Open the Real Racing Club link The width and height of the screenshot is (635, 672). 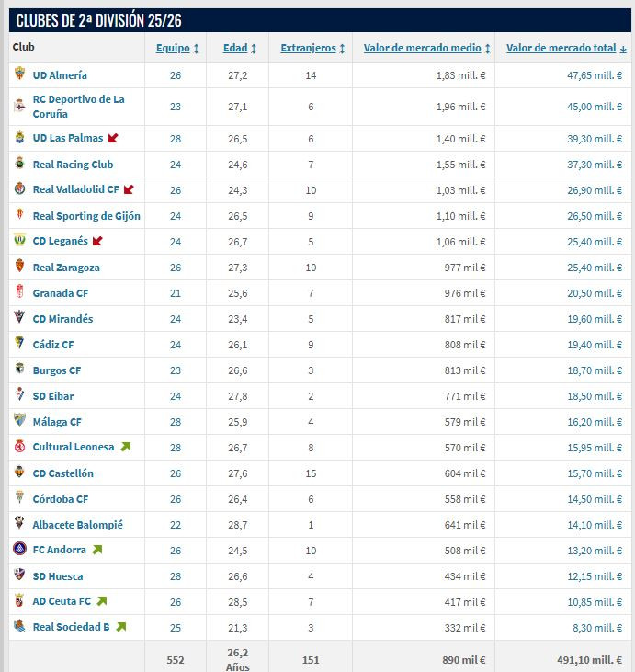coord(74,165)
